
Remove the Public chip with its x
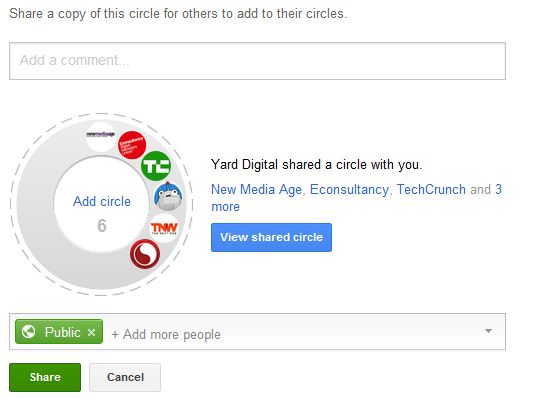[91, 333]
